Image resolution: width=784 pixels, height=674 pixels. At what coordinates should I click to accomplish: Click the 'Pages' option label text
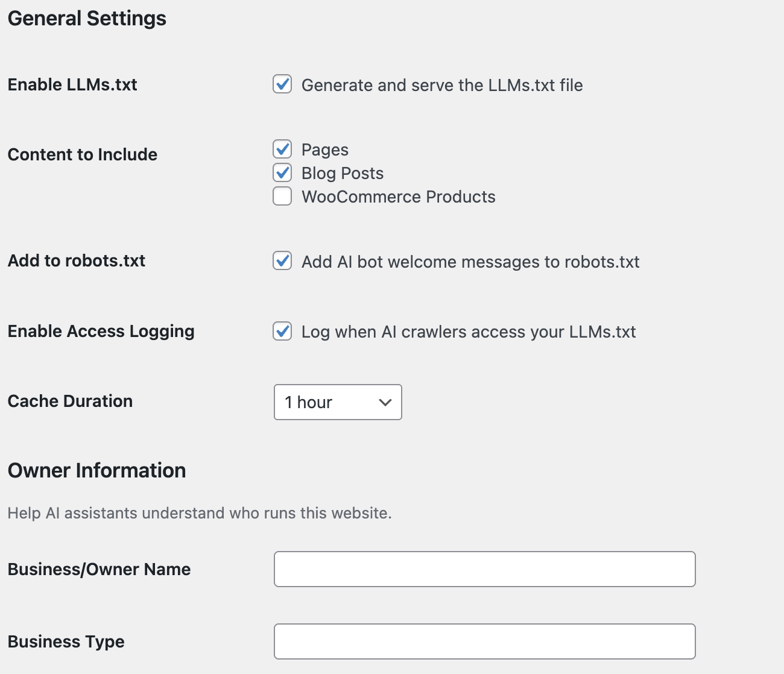pyautogui.click(x=325, y=150)
